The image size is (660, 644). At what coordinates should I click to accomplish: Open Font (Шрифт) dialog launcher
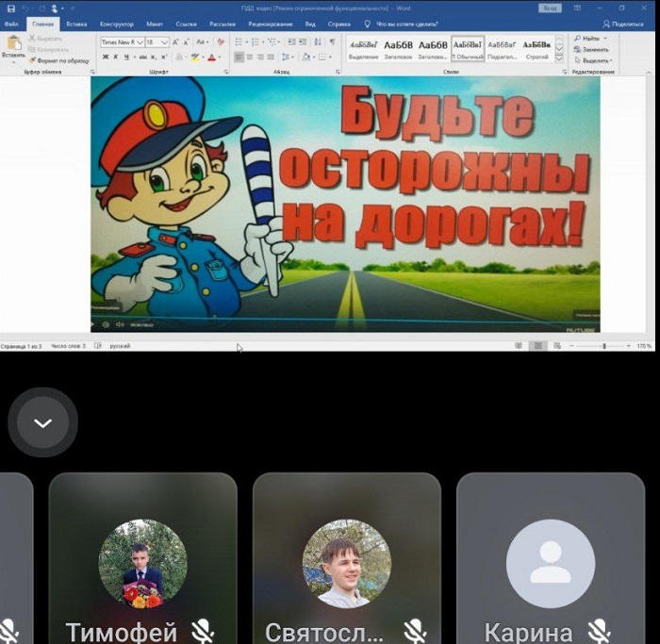point(226,73)
